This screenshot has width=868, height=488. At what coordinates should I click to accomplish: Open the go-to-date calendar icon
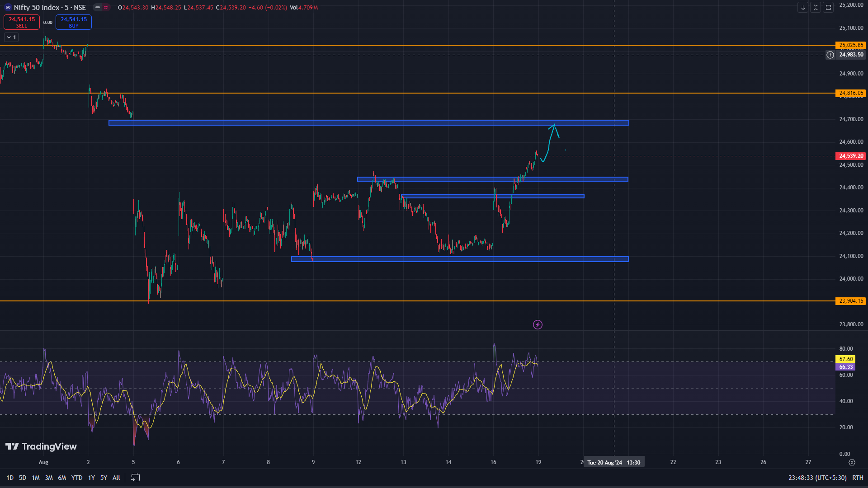tap(135, 477)
